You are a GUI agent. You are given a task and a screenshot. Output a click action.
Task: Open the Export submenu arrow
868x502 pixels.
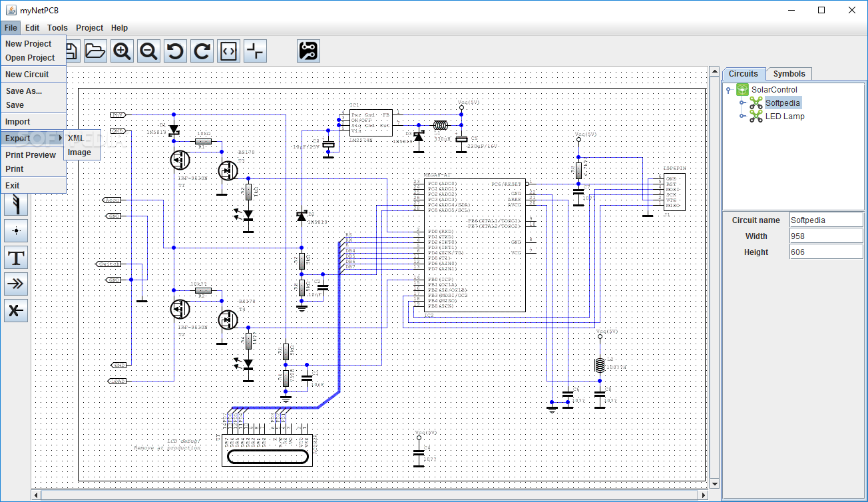pyautogui.click(x=61, y=138)
